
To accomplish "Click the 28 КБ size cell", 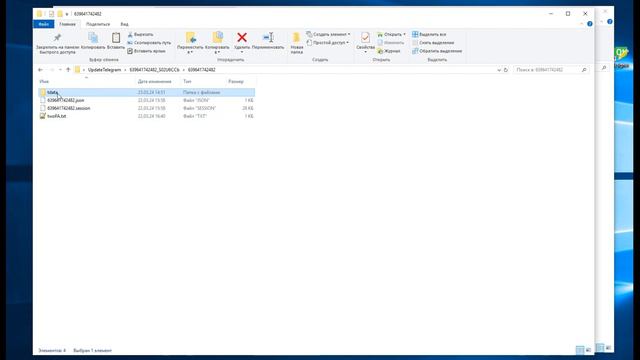I will click(248, 108).
